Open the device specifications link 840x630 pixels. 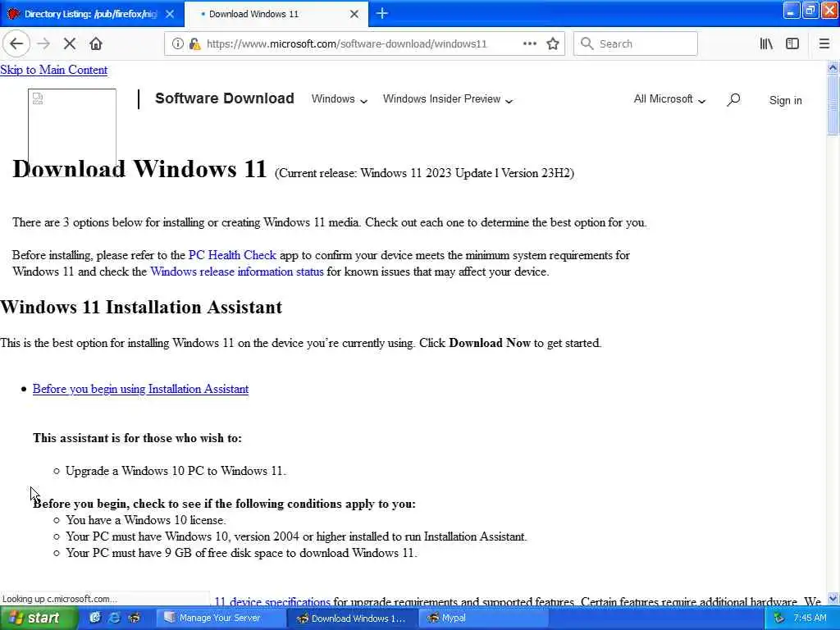272,601
